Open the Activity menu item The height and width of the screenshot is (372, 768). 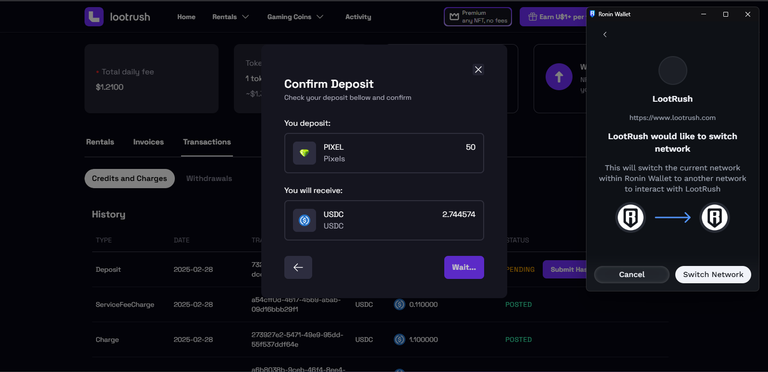[358, 17]
